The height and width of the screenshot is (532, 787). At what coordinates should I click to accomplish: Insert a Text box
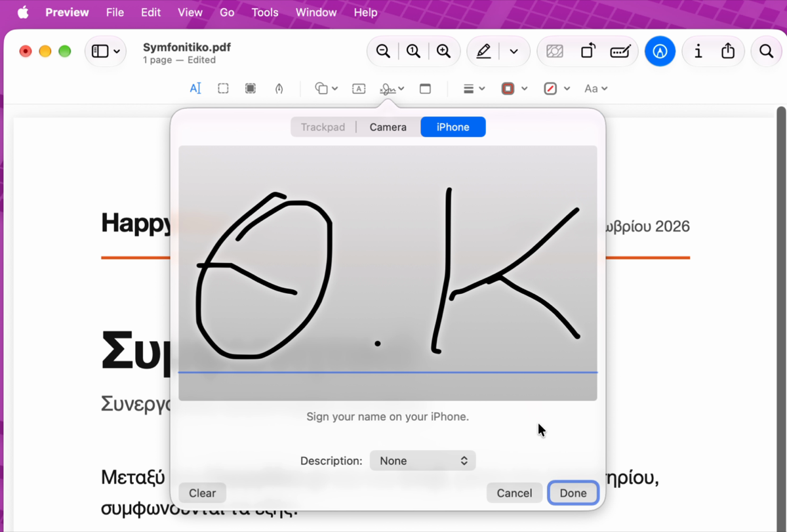pyautogui.click(x=359, y=89)
